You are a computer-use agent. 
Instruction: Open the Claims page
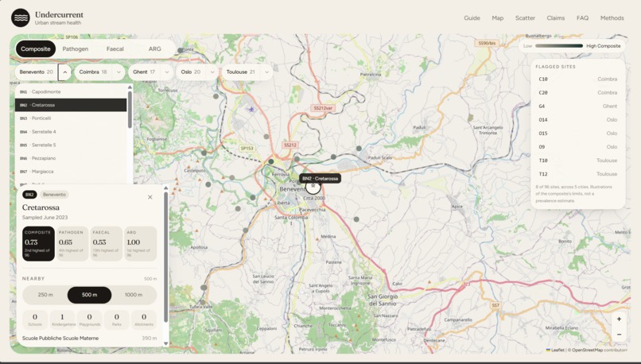point(556,18)
